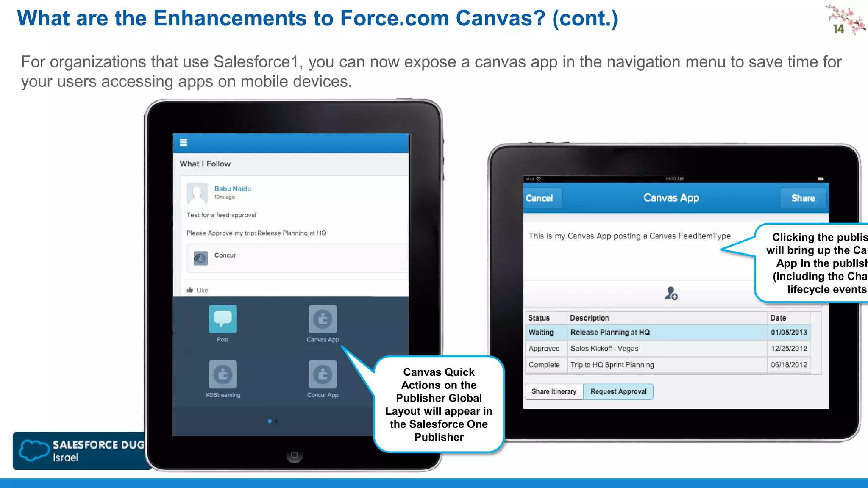868x488 pixels.
Task: Open the Concur attachment link
Action: point(225,255)
